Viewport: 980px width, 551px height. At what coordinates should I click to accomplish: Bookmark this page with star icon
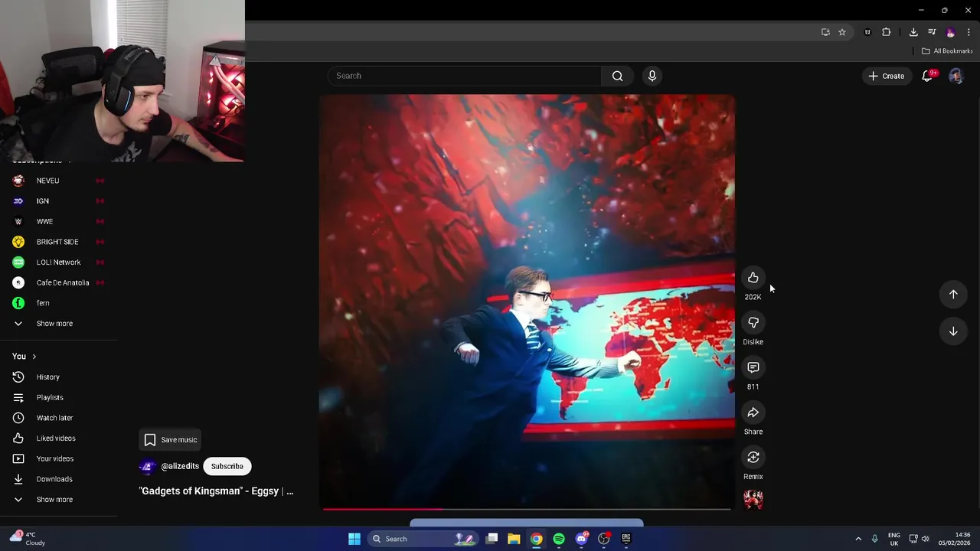coord(842,32)
